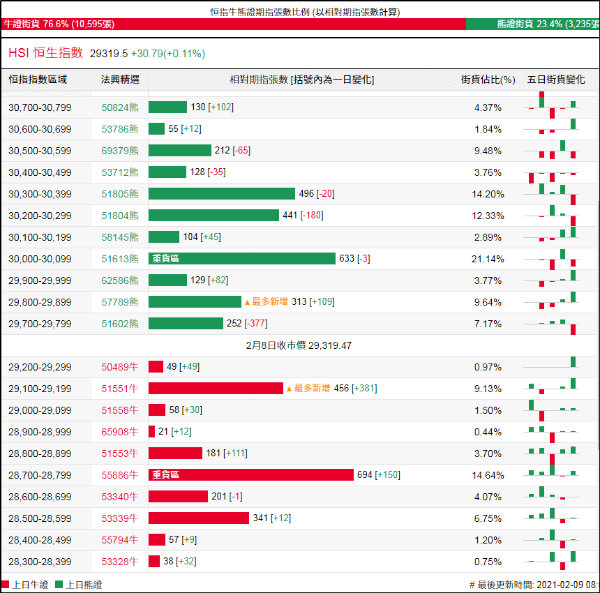Click the 0.44% street share value
The image size is (600, 593).
488,432
